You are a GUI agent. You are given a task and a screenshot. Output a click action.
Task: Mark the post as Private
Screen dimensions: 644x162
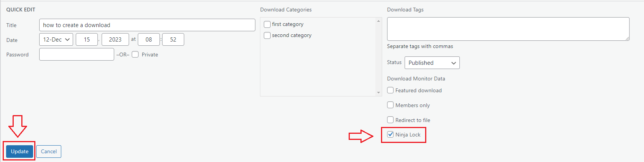click(x=135, y=55)
